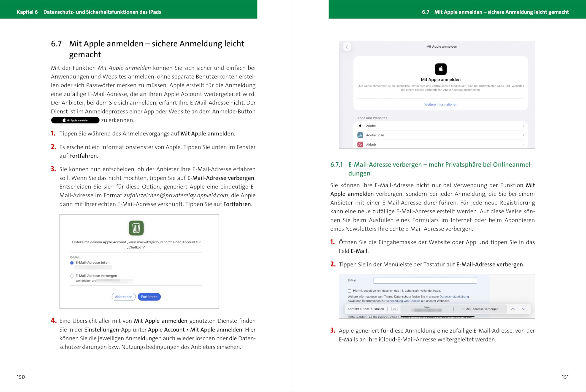Tap the back arrow in Mit Apple anmelden
The width and height of the screenshot is (586, 392).
pyautogui.click(x=347, y=47)
